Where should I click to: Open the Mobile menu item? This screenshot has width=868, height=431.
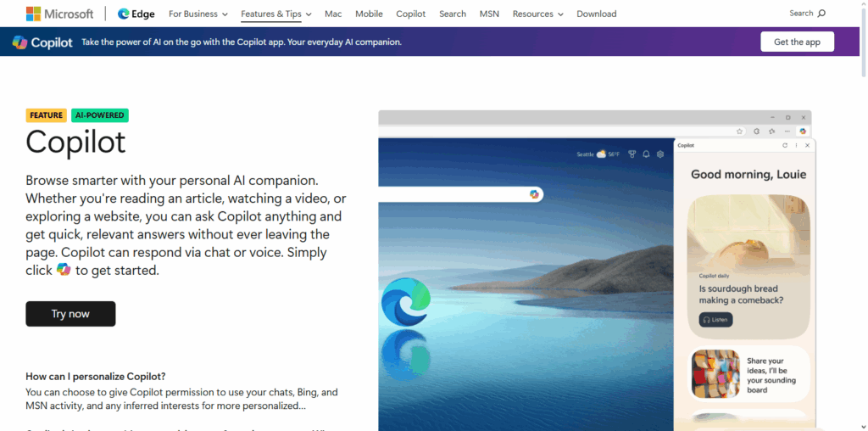pos(369,14)
